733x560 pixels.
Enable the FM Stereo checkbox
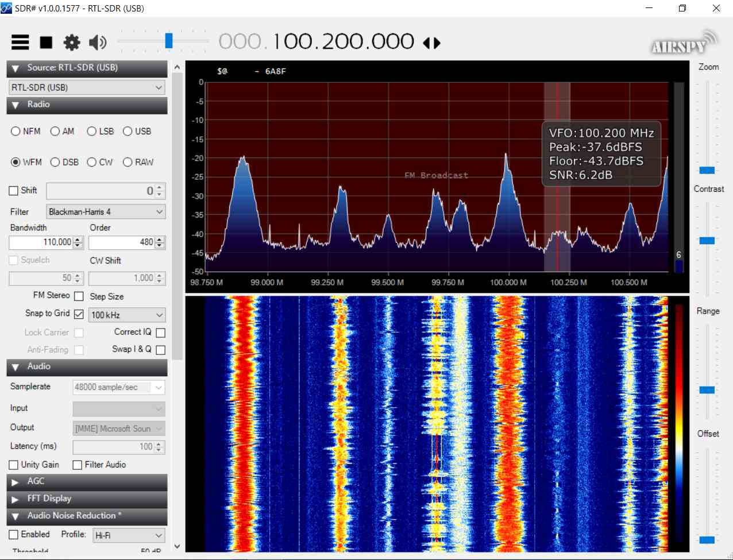coord(79,296)
